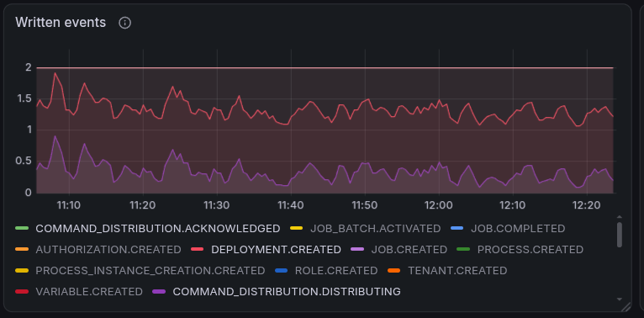The width and height of the screenshot is (644, 318).
Task: Click the 11:40 time axis label
Action: [x=290, y=205]
